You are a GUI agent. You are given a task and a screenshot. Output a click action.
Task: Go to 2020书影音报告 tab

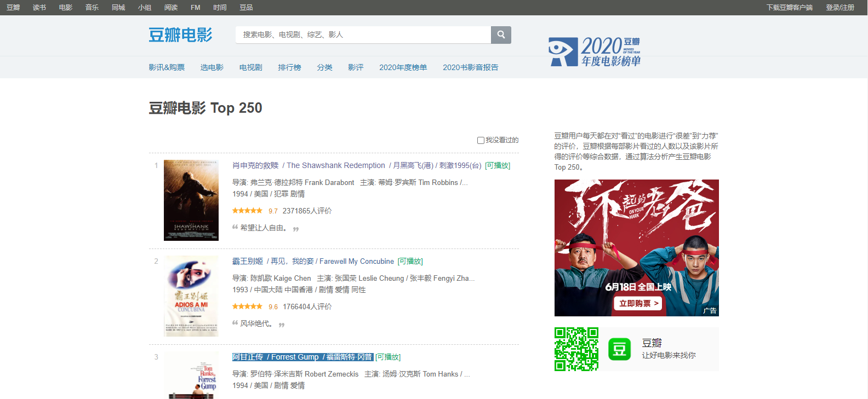pyautogui.click(x=471, y=67)
